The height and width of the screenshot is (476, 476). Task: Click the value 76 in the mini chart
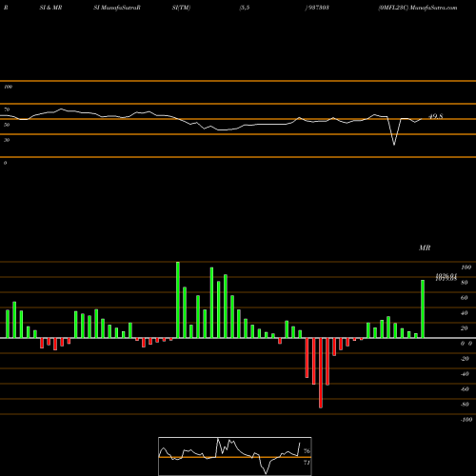click(307, 451)
